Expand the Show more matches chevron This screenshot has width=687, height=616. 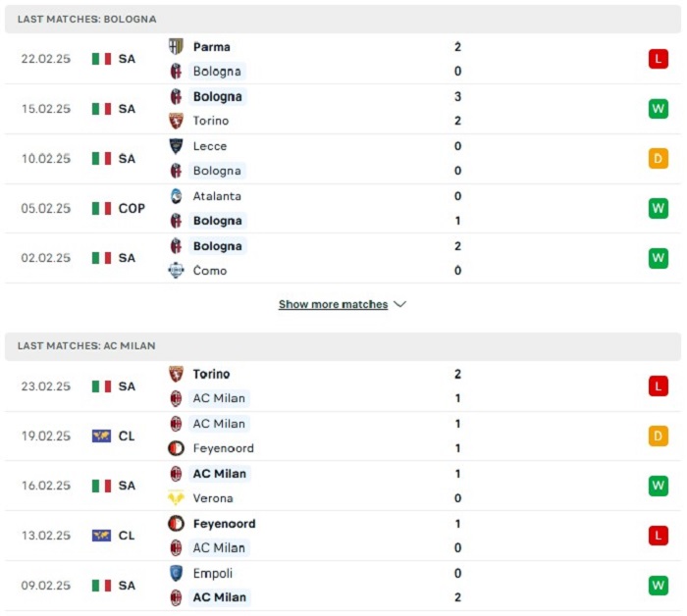click(400, 304)
